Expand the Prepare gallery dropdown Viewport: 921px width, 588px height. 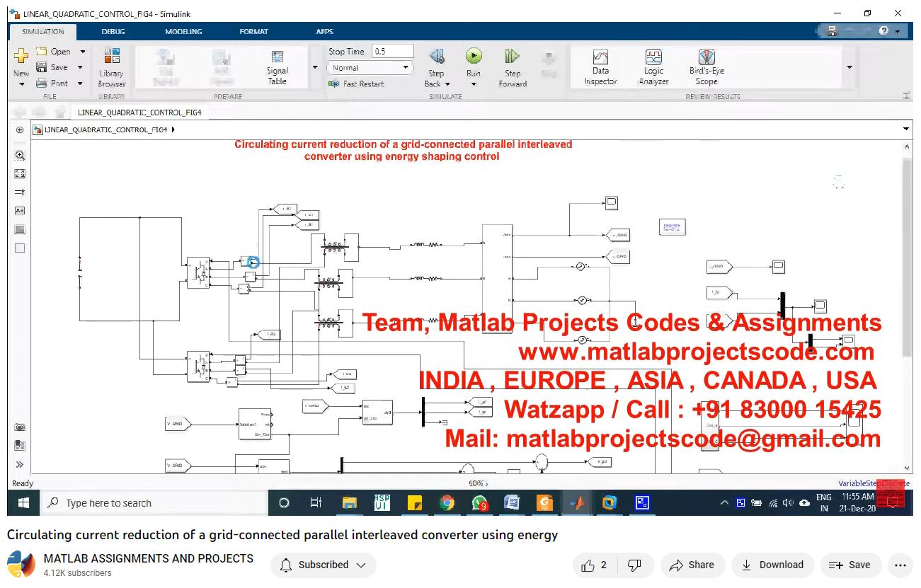click(314, 68)
